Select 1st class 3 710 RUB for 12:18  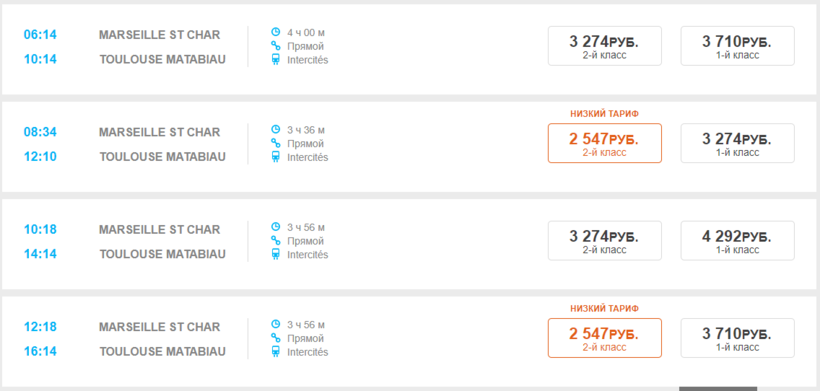pos(737,338)
